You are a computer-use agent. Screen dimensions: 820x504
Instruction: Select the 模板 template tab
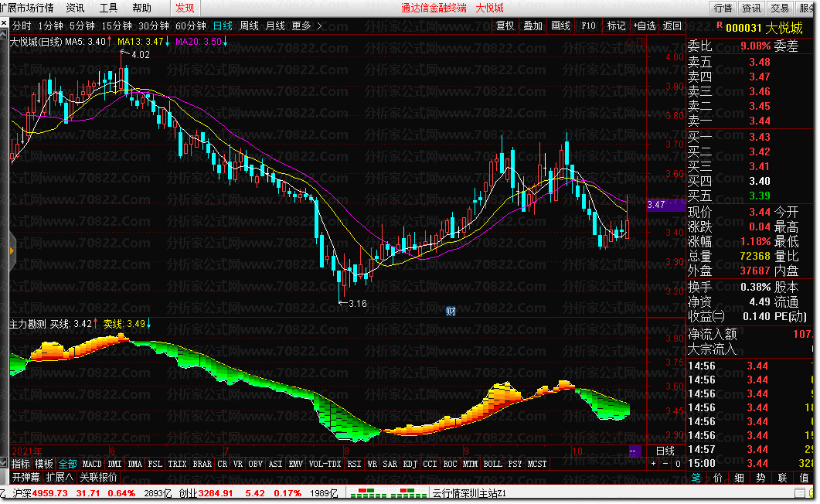44,464
